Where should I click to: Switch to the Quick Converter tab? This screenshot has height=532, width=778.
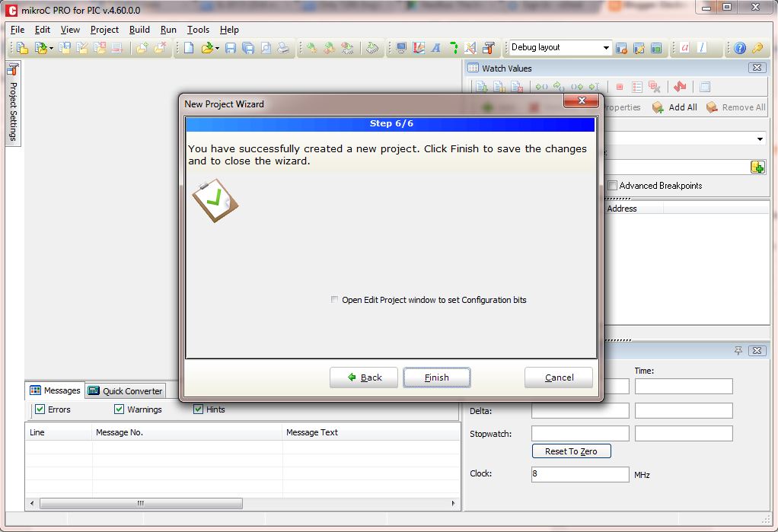click(125, 391)
